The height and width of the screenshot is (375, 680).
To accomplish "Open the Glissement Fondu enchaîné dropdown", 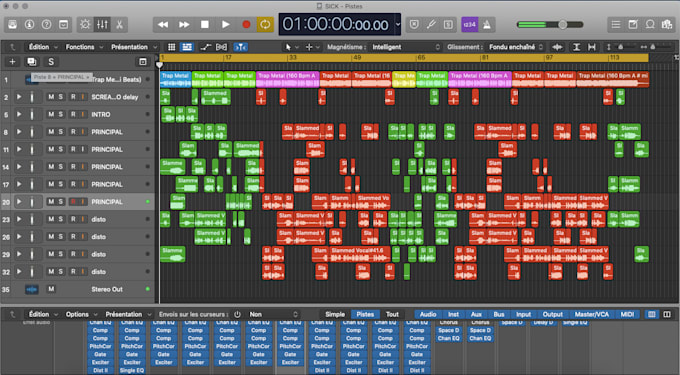I will [x=516, y=47].
